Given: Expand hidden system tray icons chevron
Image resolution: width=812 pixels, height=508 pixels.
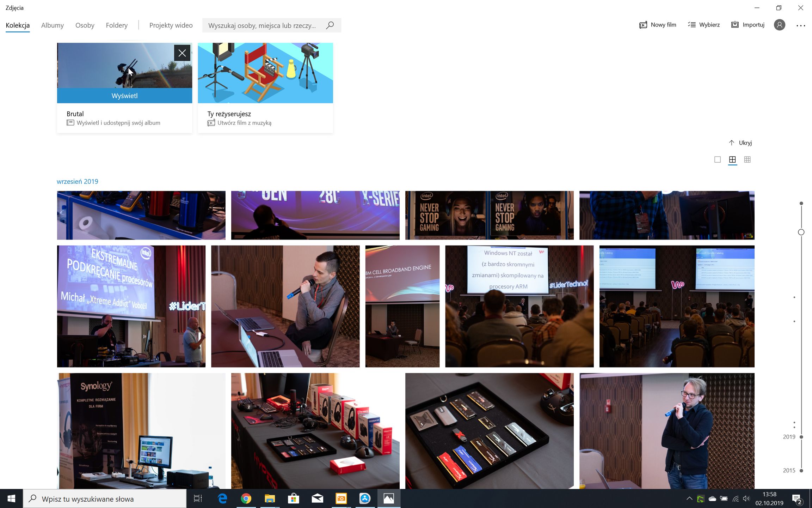Looking at the screenshot, I should 689,498.
